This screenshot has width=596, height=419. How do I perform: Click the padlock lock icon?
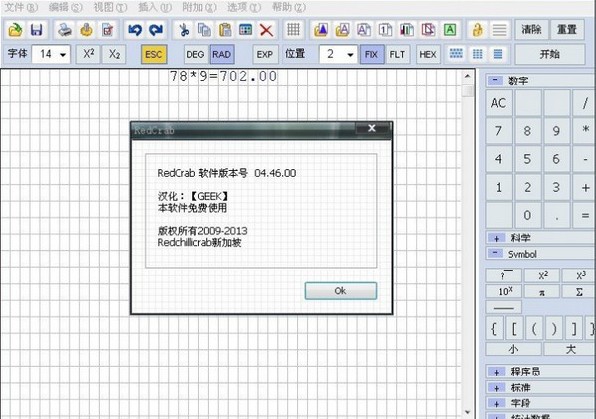tap(477, 30)
